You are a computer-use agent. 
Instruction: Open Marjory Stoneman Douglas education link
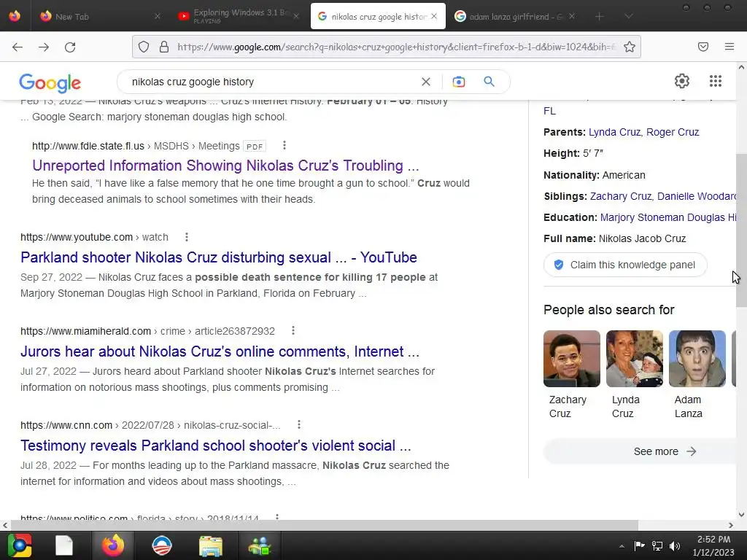pyautogui.click(x=668, y=217)
